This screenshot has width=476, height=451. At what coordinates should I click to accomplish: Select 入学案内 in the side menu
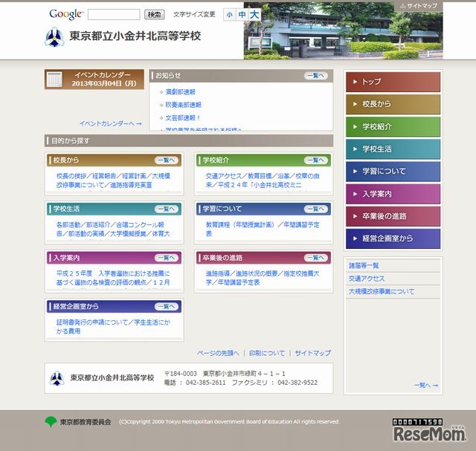click(393, 194)
